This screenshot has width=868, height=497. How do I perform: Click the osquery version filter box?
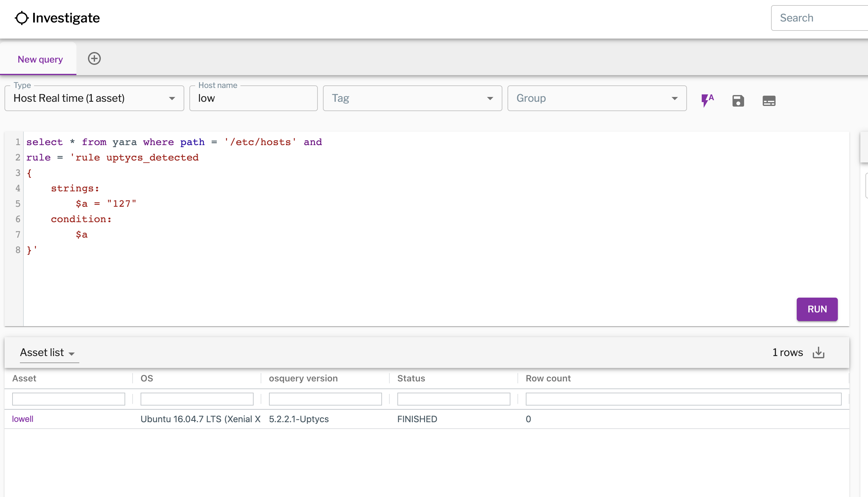[325, 399]
